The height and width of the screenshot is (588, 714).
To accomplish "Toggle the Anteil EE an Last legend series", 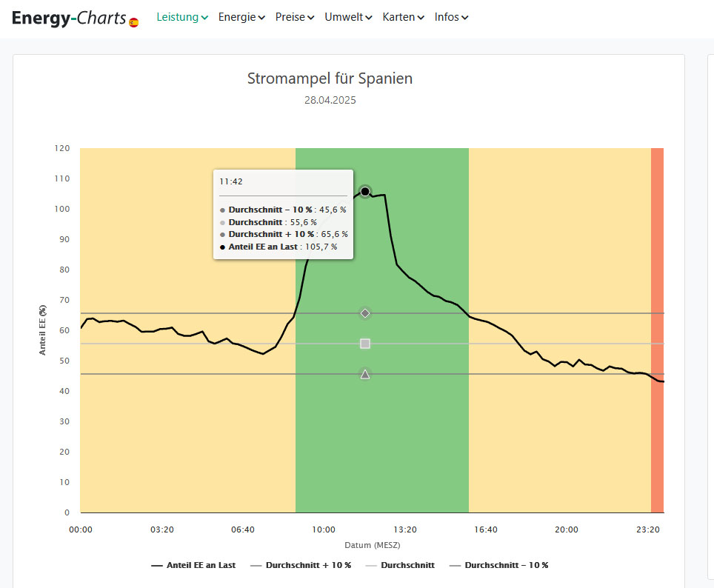I will pos(193,565).
